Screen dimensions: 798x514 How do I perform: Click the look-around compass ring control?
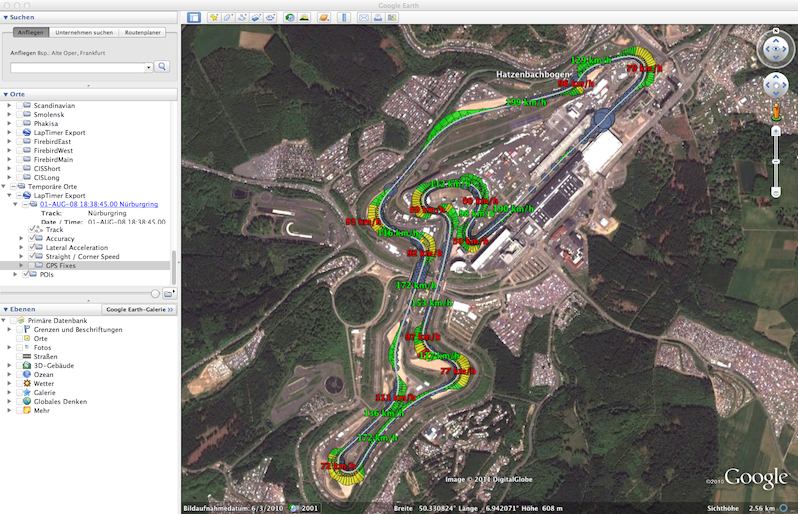(776, 49)
